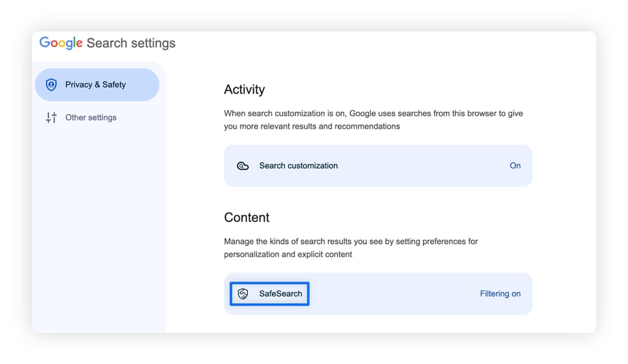Viewport: 628px width, 364px height.
Task: Expand the highlighted SafeSearch option
Action: pos(269,293)
